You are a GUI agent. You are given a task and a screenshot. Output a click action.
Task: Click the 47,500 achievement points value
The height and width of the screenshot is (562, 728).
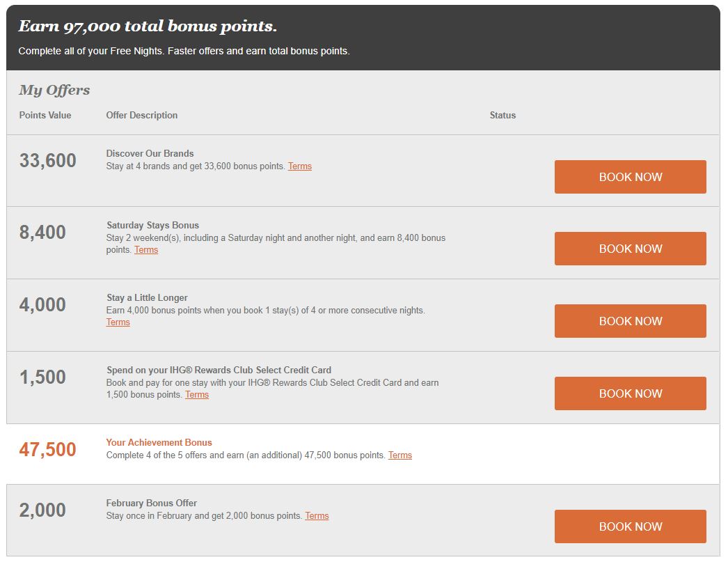[47, 450]
